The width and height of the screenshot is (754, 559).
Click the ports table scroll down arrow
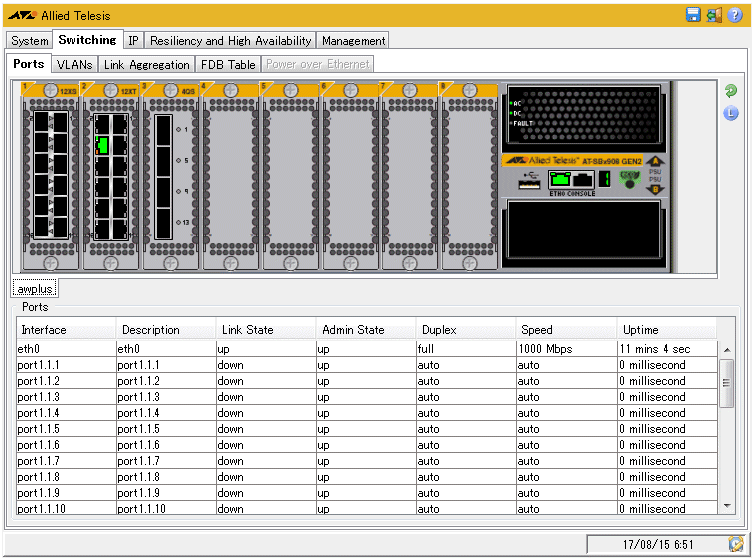(x=727, y=507)
